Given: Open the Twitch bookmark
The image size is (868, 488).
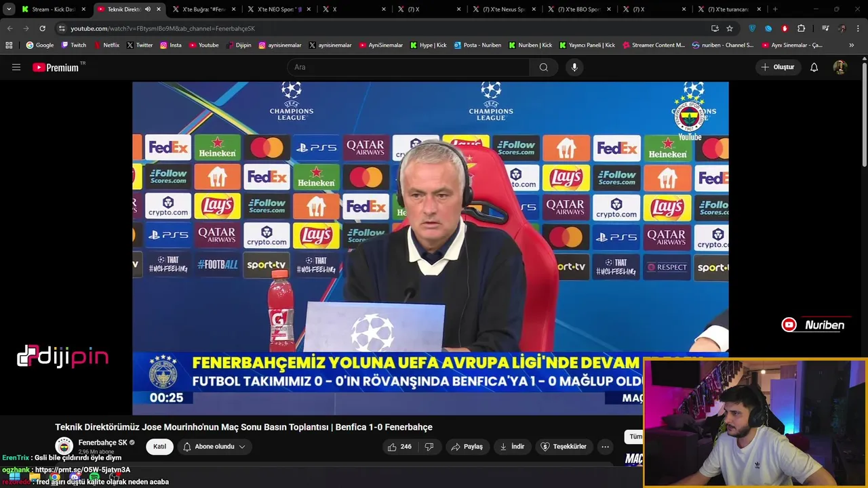Looking at the screenshot, I should coord(74,45).
